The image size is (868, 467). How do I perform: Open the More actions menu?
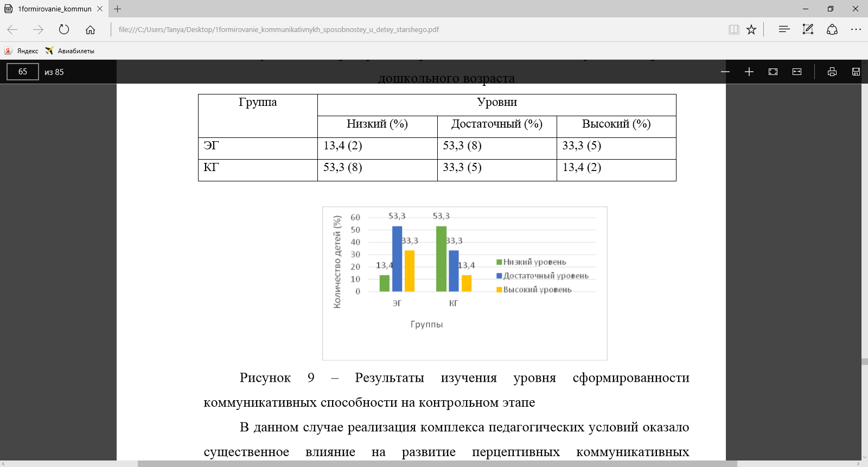click(x=856, y=29)
